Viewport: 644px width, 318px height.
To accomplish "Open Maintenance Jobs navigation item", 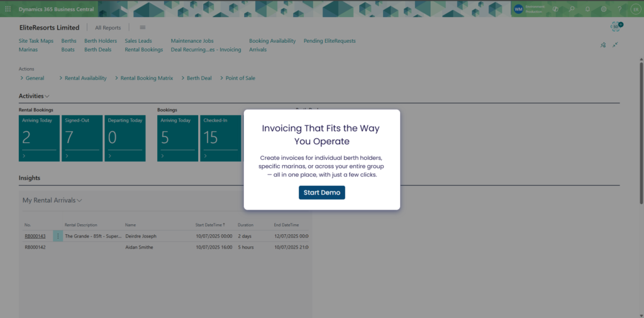I will 192,41.
